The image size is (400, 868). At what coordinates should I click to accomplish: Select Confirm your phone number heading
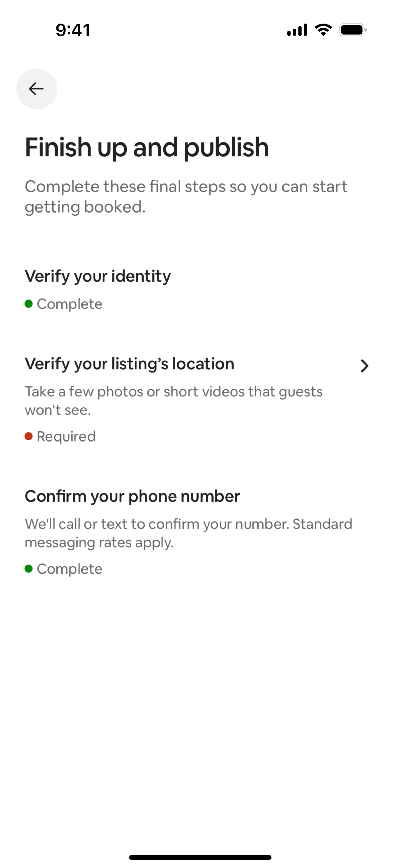click(132, 496)
